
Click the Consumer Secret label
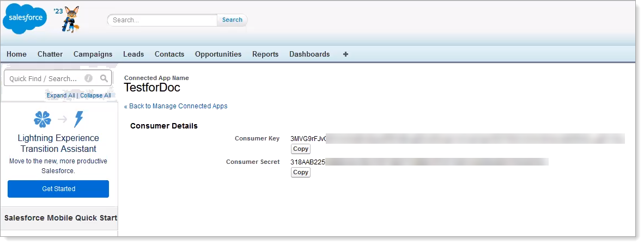coord(253,162)
